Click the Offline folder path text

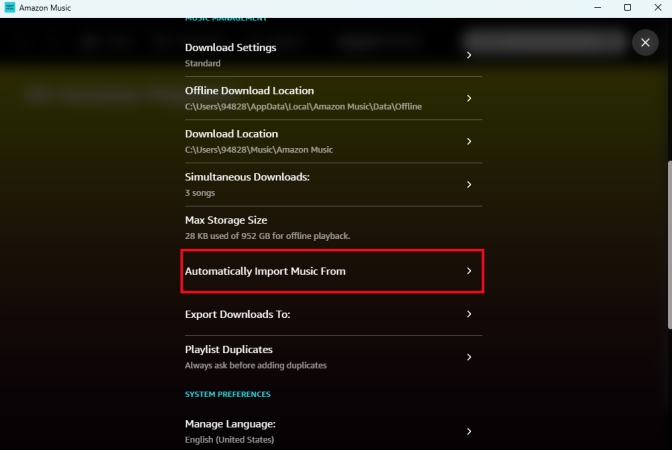[x=303, y=107]
